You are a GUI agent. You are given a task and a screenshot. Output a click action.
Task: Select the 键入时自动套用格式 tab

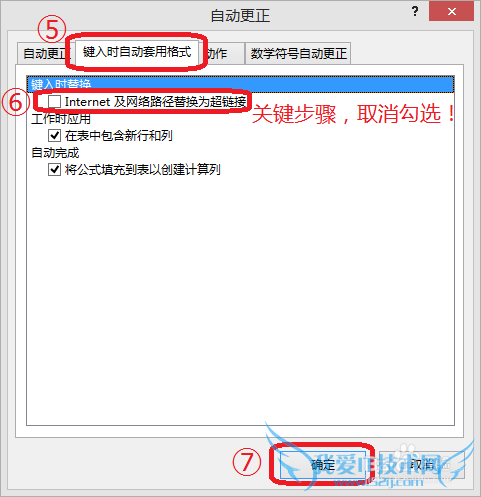pos(137,52)
